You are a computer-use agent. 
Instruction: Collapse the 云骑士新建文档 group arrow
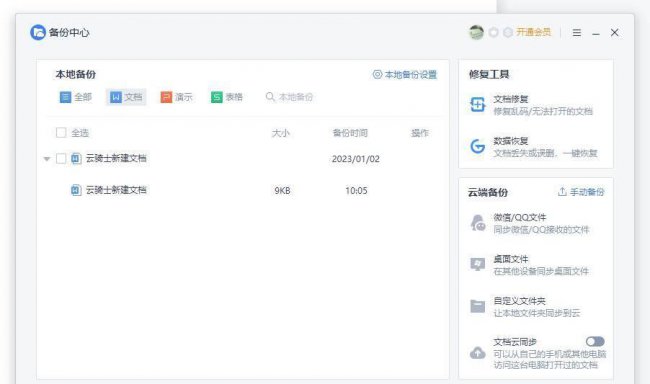tap(47, 159)
